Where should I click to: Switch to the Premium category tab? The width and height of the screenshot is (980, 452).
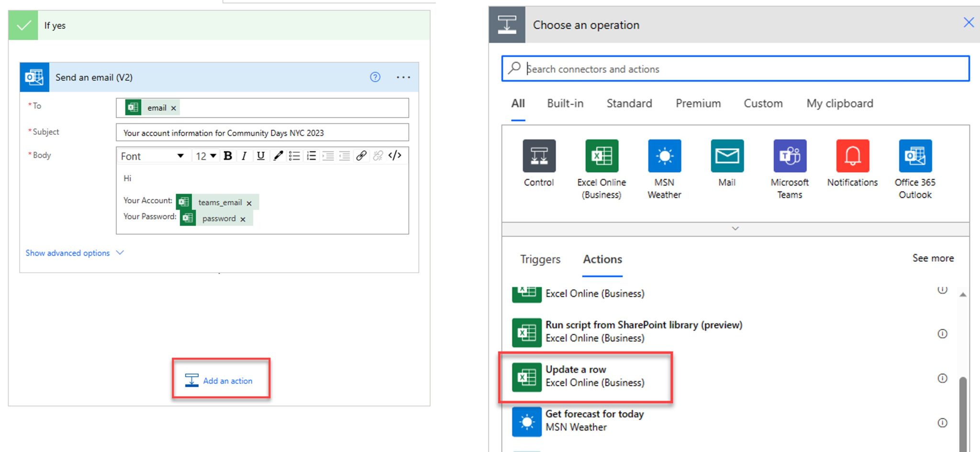tap(698, 103)
